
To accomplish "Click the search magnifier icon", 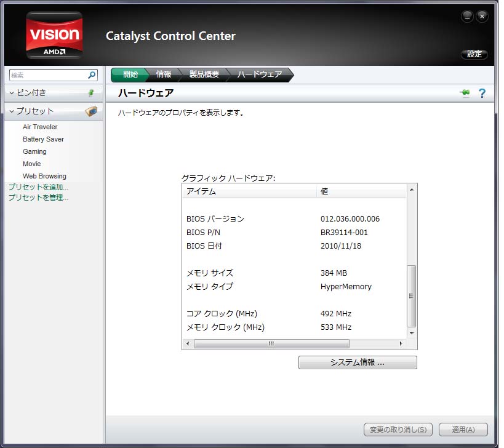I will (x=92, y=75).
